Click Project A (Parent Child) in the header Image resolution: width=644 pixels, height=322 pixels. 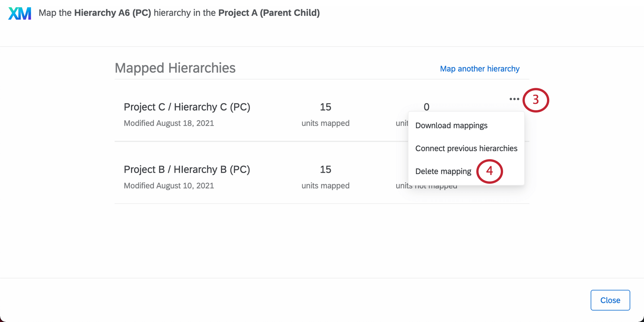[x=269, y=13]
